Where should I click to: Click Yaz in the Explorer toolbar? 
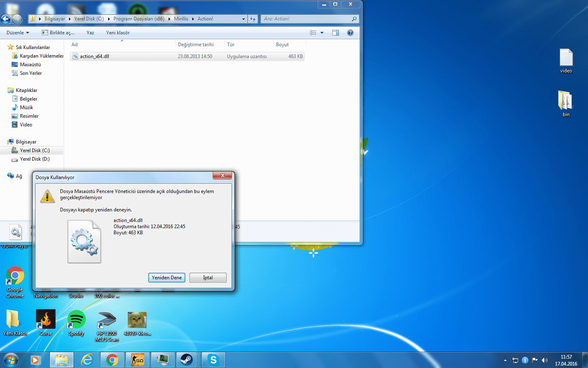[x=90, y=33]
